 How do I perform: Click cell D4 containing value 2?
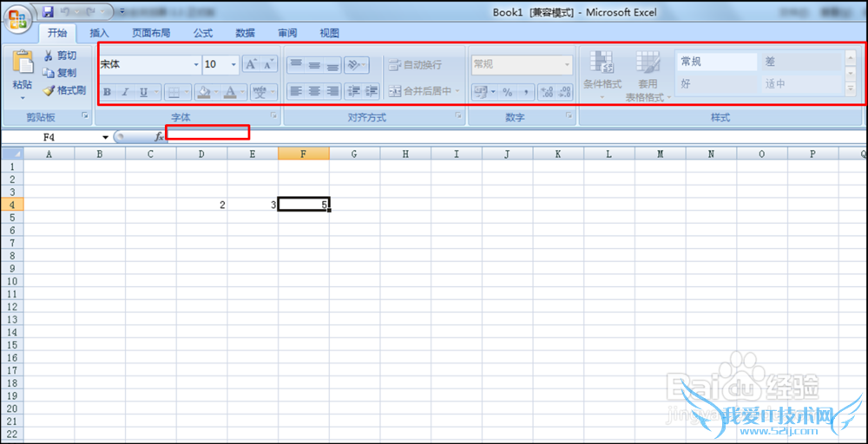pyautogui.click(x=201, y=205)
